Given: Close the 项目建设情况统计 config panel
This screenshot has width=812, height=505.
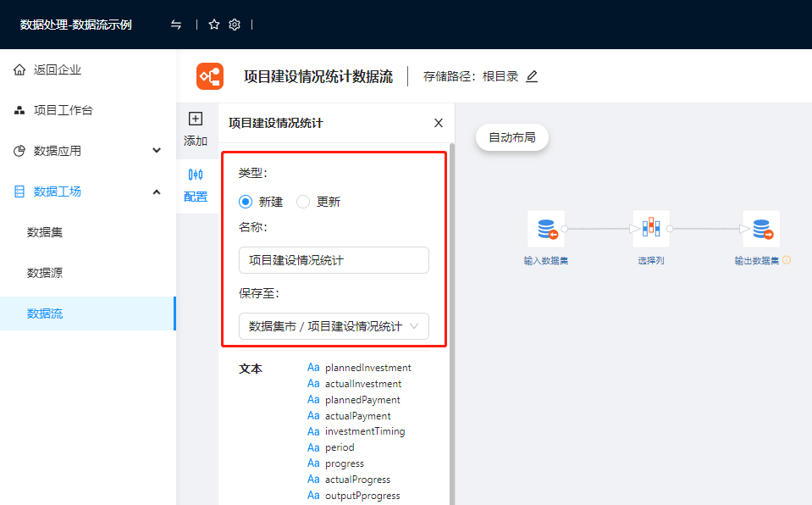Looking at the screenshot, I should tap(439, 123).
